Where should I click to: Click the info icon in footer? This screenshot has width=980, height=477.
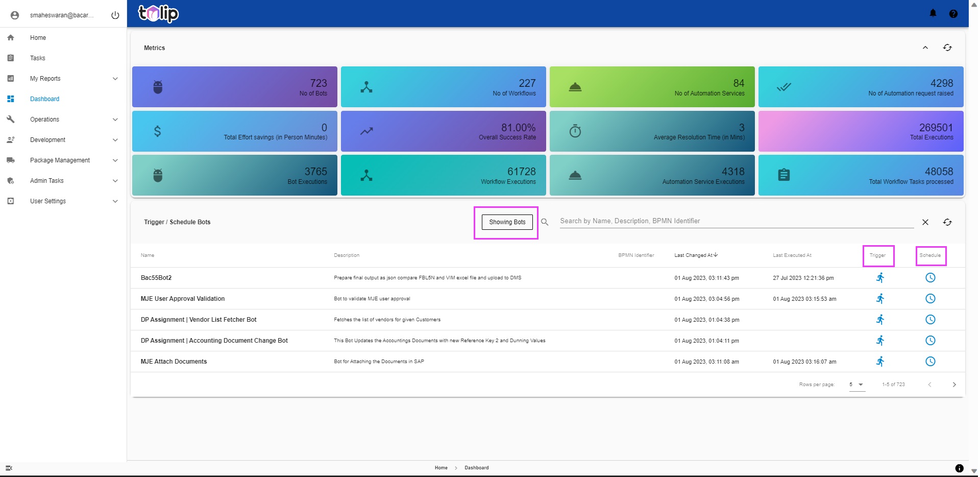[960, 468]
